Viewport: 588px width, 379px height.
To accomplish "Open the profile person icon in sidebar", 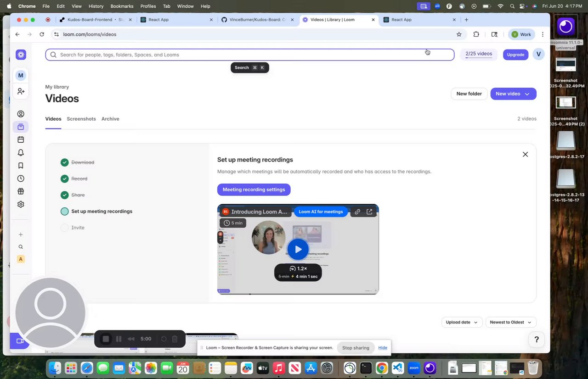I will (21, 114).
